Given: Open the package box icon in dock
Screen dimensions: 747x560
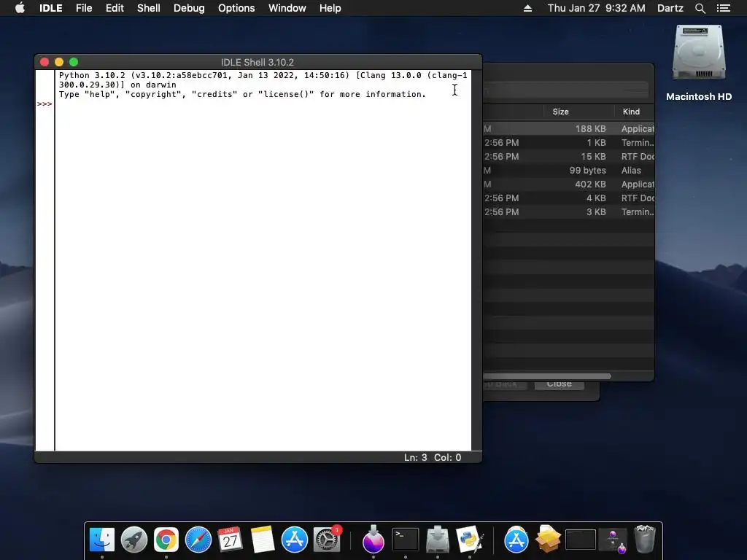Looking at the screenshot, I should pos(548,540).
